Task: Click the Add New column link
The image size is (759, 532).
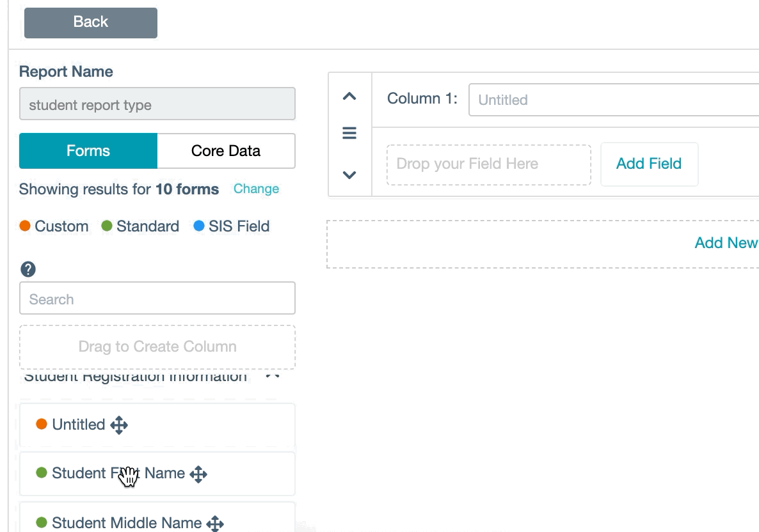Action: (x=726, y=243)
